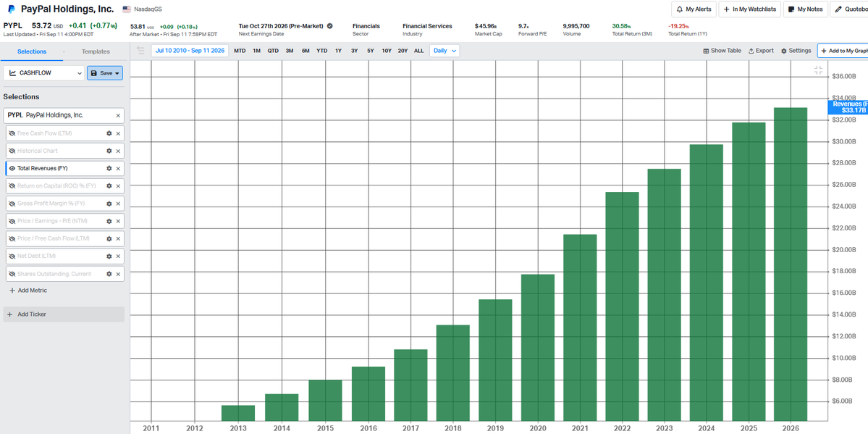
Task: Open settings gear for Price / Free Cash Flow
Action: point(109,238)
